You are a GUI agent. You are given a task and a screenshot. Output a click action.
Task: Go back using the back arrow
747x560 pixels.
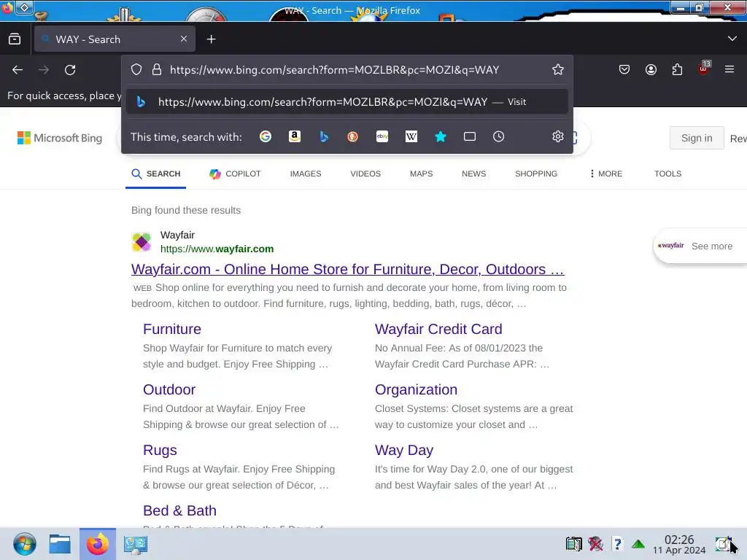pyautogui.click(x=18, y=70)
